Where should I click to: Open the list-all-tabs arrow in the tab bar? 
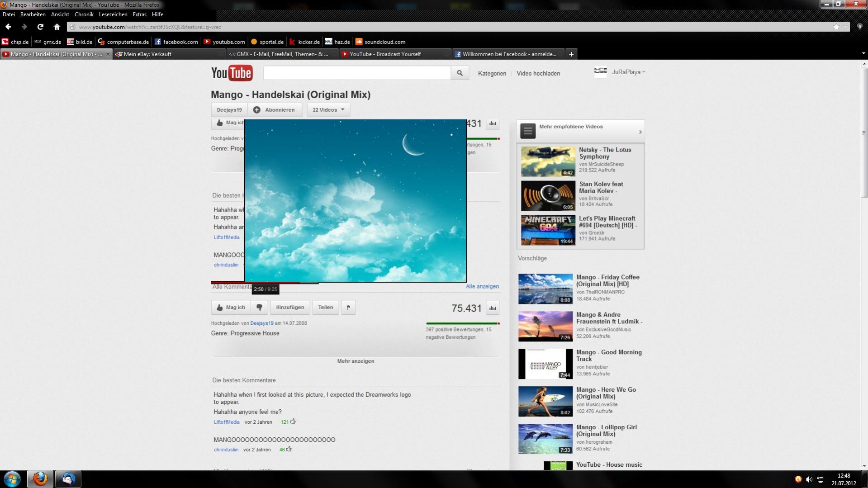(863, 54)
